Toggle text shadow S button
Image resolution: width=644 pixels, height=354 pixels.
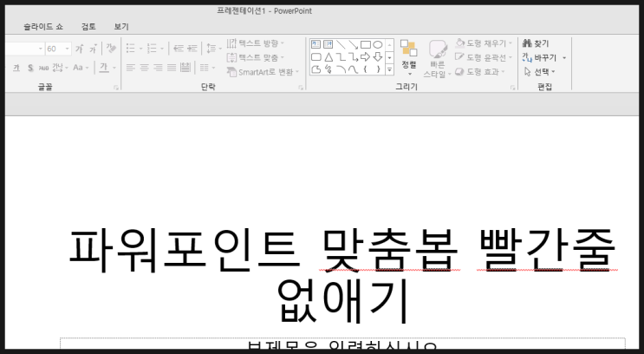coord(30,68)
